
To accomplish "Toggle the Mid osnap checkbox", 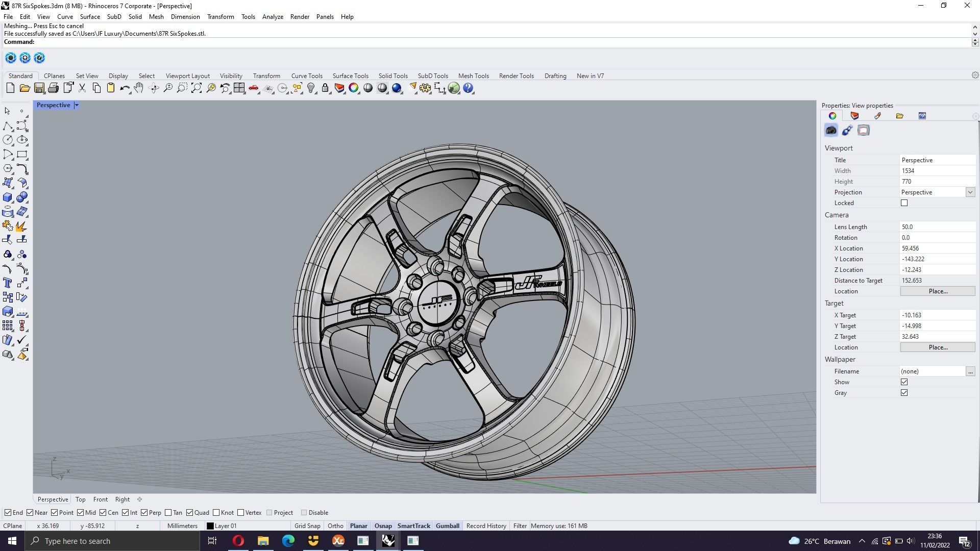I will pyautogui.click(x=80, y=513).
